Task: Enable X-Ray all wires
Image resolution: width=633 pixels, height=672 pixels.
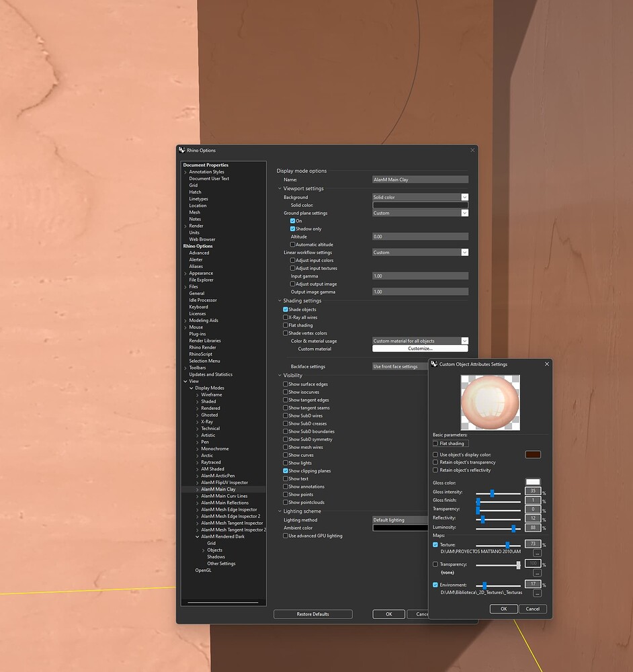Action: pos(286,317)
